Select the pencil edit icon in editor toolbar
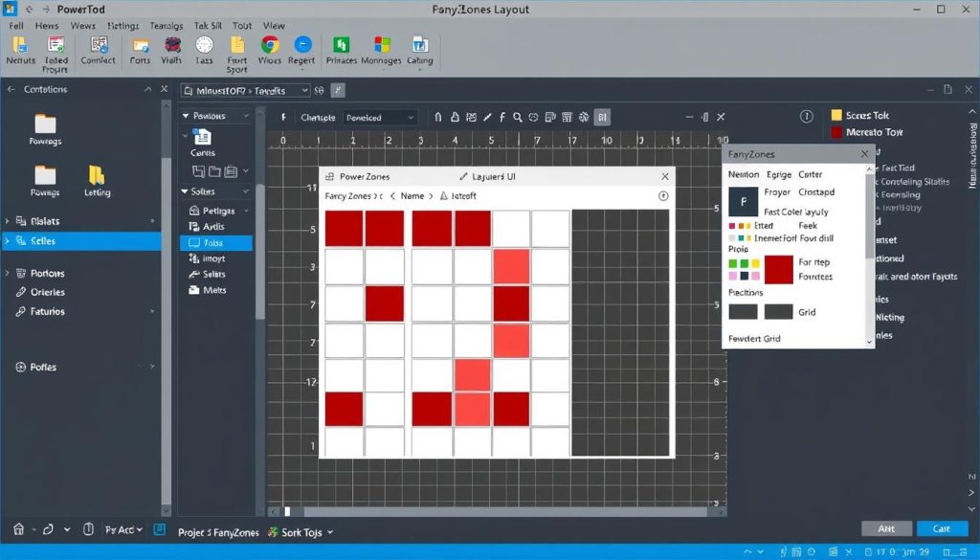The height and width of the screenshot is (560, 980). [x=487, y=117]
